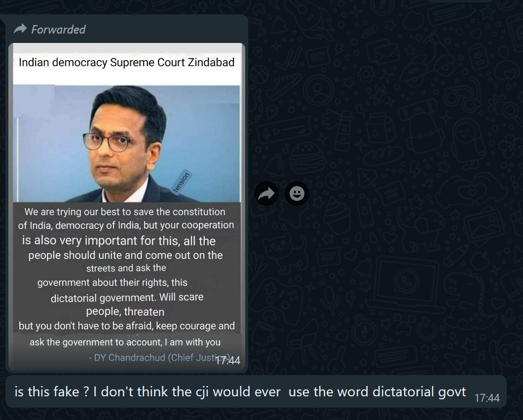Click the man's eyeglasses in the photo

coord(107,142)
